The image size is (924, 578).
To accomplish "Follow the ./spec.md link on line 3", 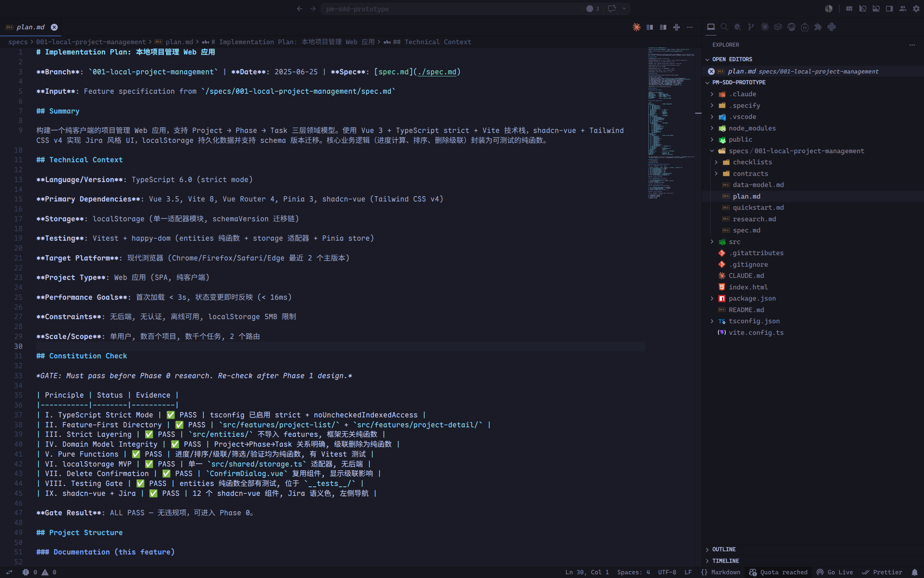I will pos(437,72).
